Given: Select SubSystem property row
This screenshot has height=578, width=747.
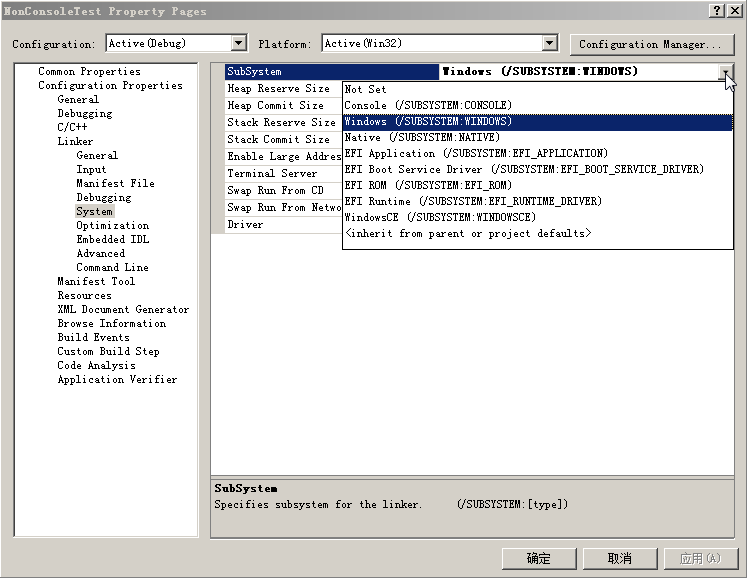Looking at the screenshot, I should tap(332, 72).
